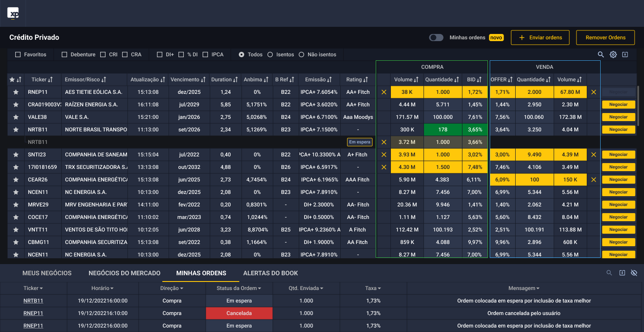Click the XP logo icon

(x=13, y=13)
